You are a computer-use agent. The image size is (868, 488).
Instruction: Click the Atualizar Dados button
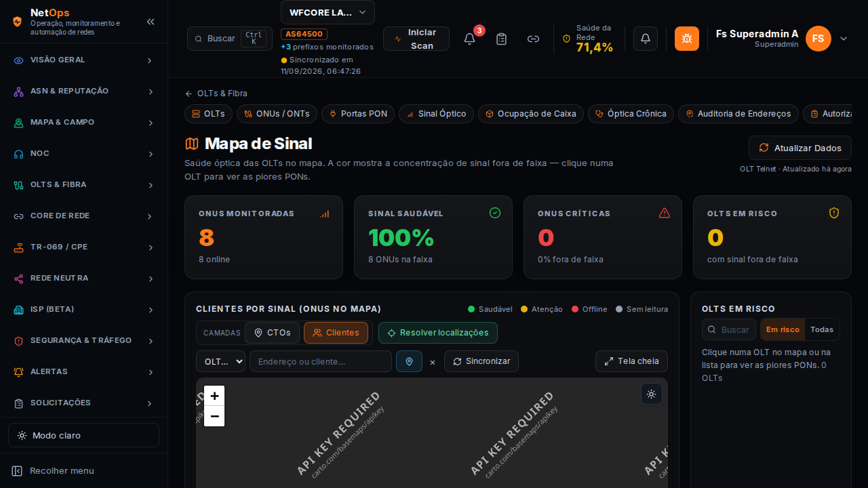pos(800,148)
